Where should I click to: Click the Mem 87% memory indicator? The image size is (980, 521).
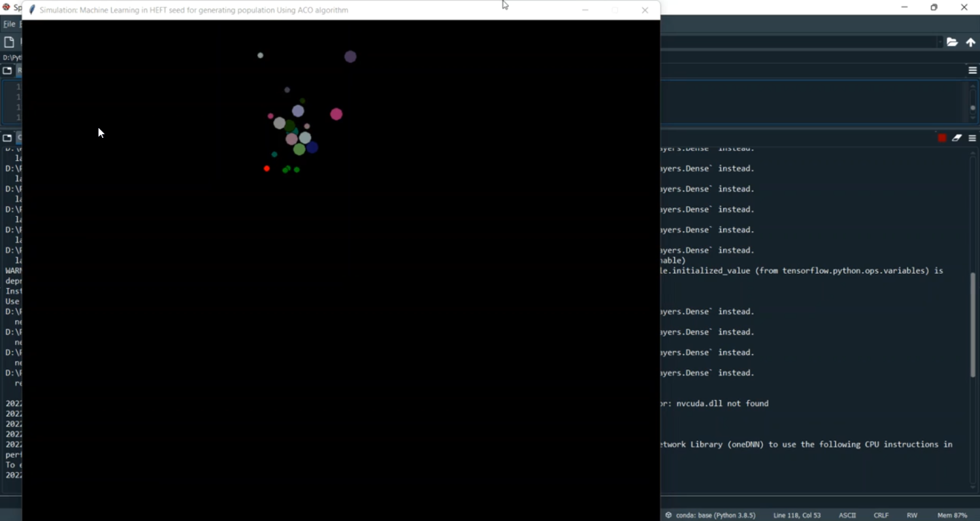coord(952,515)
